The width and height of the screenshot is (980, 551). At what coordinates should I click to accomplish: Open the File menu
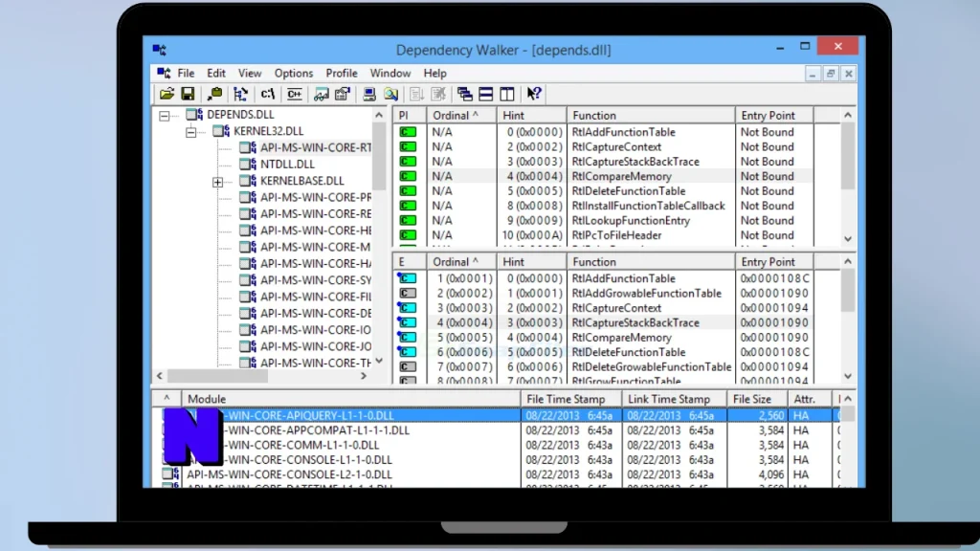186,73
